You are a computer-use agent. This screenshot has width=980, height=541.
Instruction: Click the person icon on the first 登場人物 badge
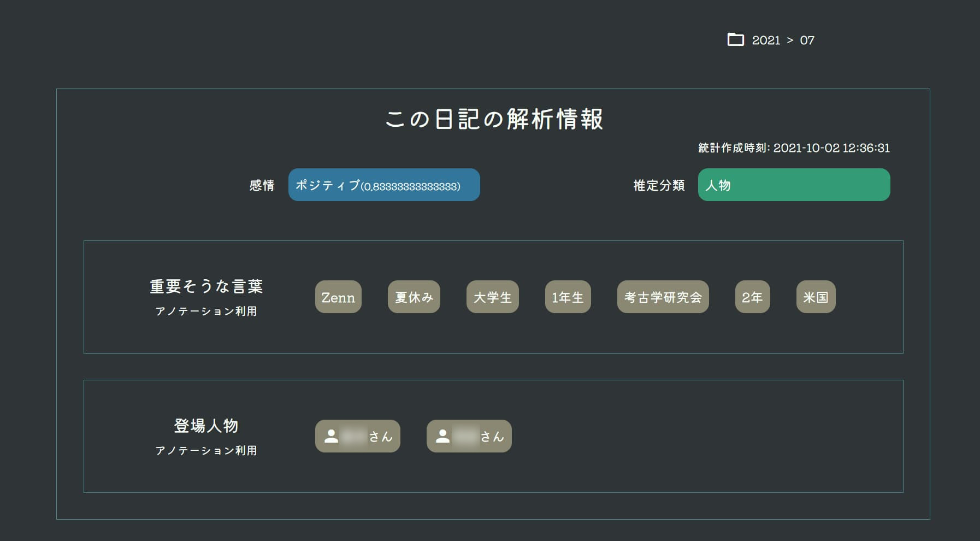tap(332, 436)
